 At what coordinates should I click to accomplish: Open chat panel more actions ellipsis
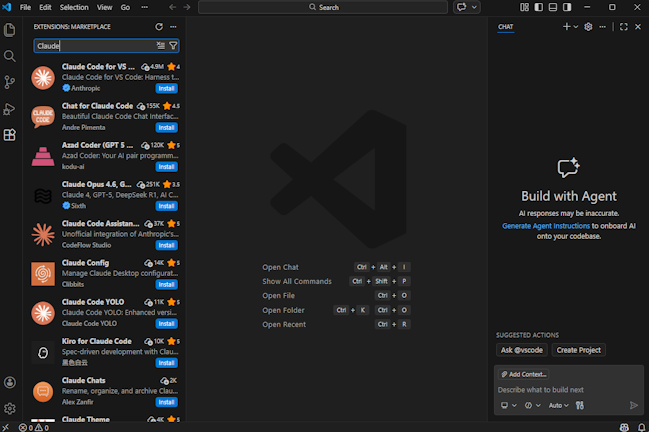pyautogui.click(x=602, y=26)
